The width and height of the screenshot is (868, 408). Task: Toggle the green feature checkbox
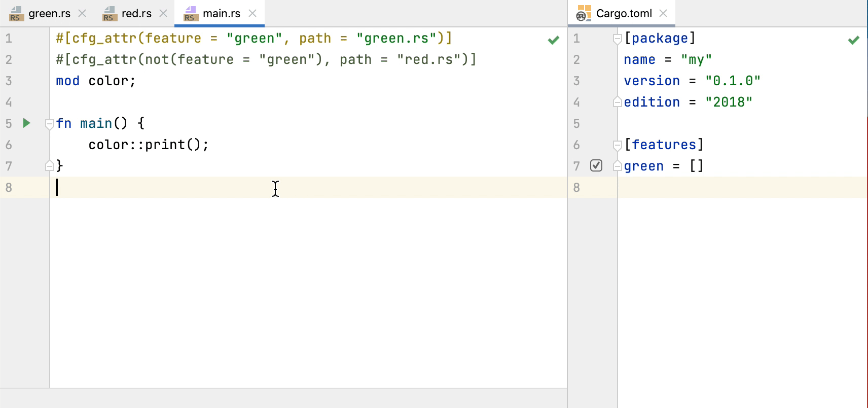coord(596,165)
